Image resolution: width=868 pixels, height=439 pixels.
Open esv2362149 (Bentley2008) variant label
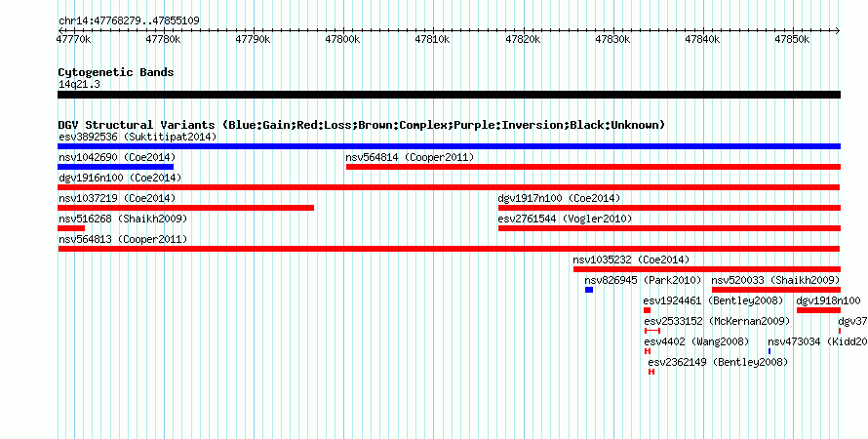718,362
